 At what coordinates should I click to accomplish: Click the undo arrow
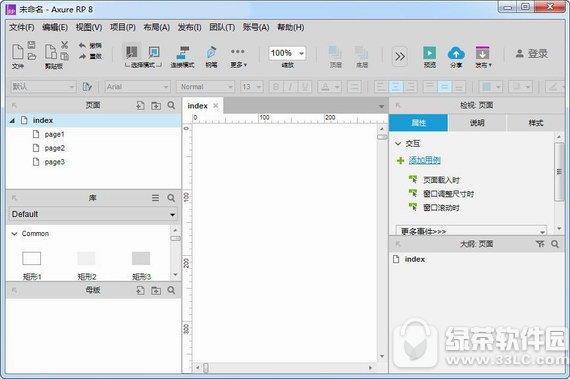(x=82, y=45)
